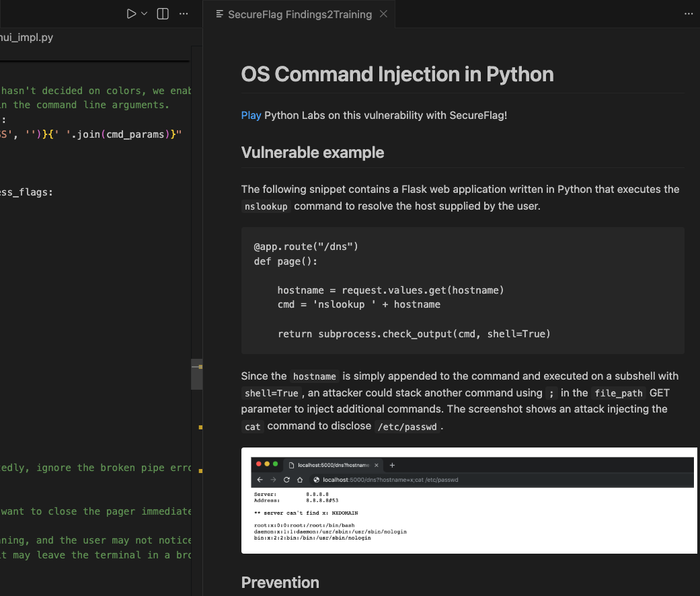Click the home icon in embedded browser screenshot
The height and width of the screenshot is (596, 700).
299,480
